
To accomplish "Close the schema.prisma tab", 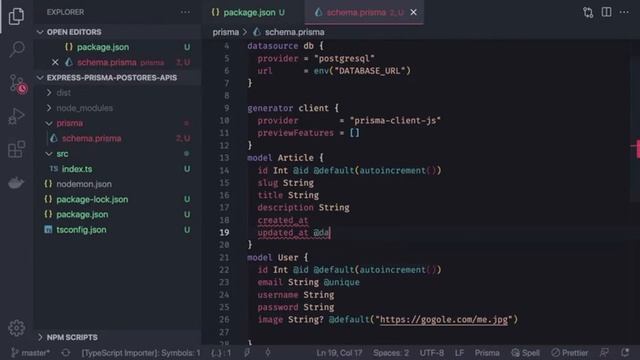I will [x=413, y=12].
